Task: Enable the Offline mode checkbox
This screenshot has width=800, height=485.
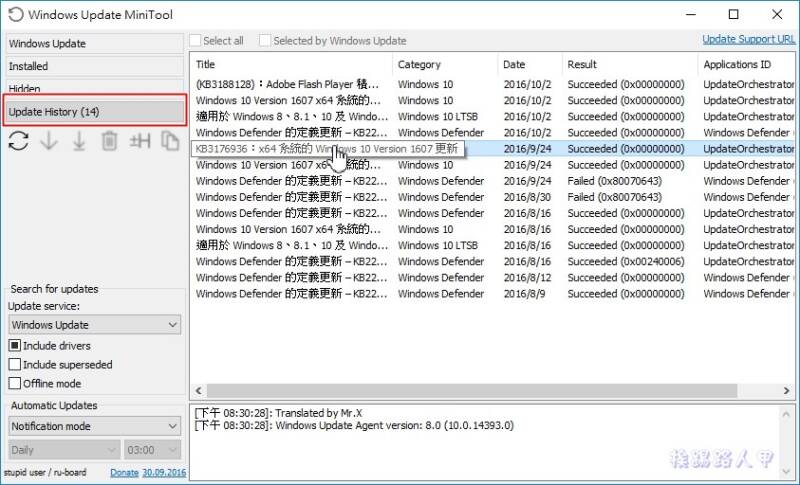Action: click(15, 383)
